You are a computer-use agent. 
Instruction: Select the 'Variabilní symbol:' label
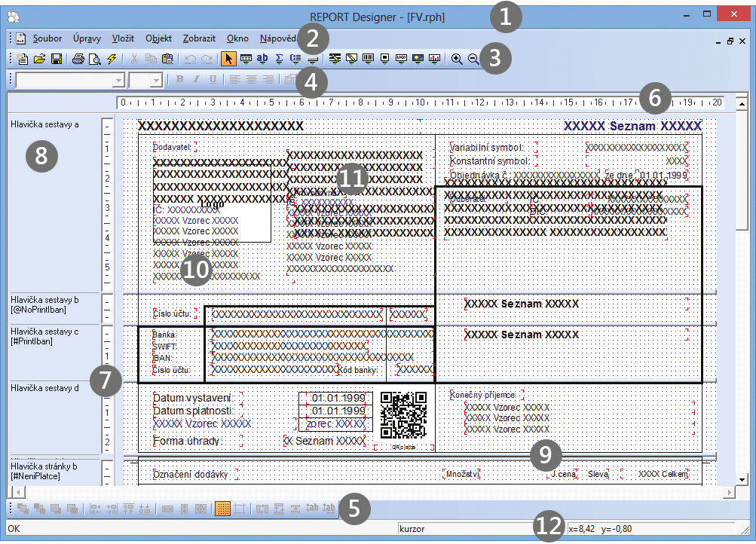click(x=487, y=148)
